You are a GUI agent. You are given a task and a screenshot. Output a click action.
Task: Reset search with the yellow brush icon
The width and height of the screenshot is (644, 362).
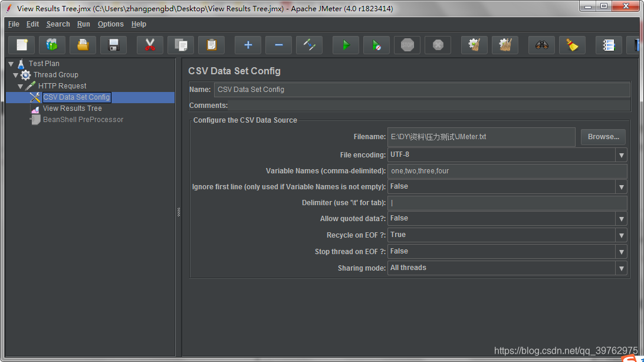pyautogui.click(x=572, y=45)
